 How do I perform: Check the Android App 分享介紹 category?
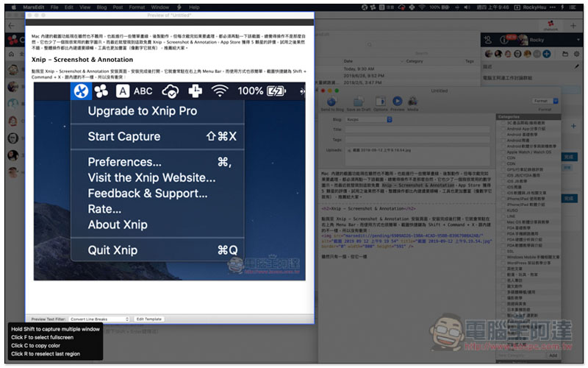(x=503, y=128)
